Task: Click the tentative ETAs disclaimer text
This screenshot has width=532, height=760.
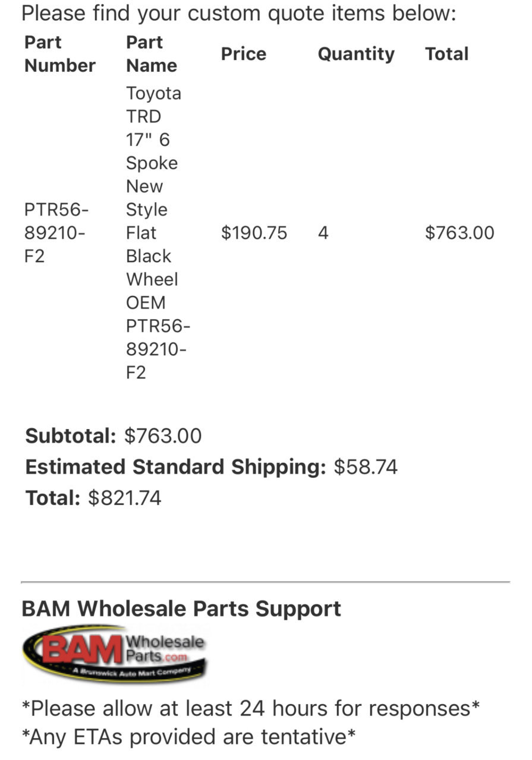Action: point(188,737)
